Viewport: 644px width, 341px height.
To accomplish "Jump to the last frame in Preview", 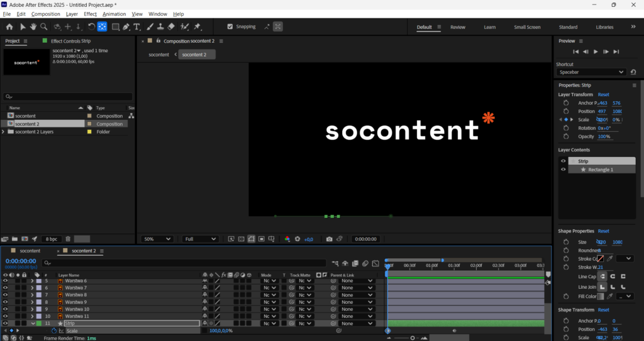I will [x=616, y=51].
